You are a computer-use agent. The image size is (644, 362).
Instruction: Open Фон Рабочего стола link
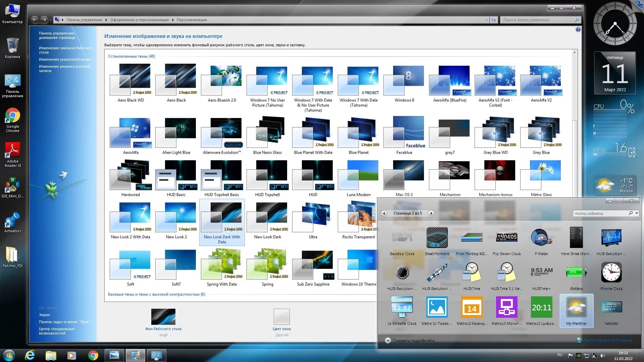click(x=163, y=329)
